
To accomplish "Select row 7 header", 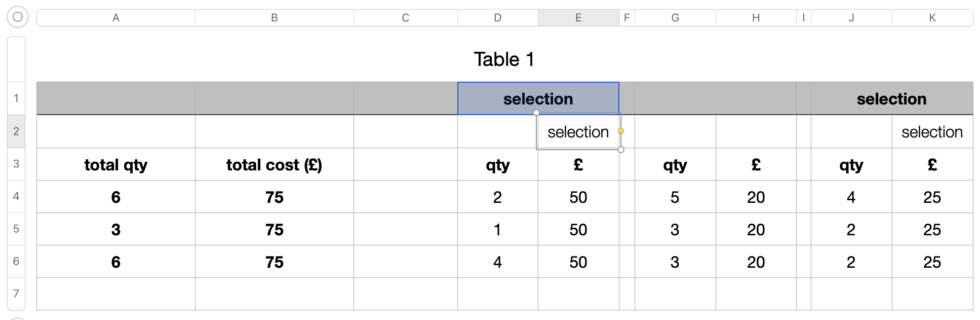I will pyautogui.click(x=16, y=294).
